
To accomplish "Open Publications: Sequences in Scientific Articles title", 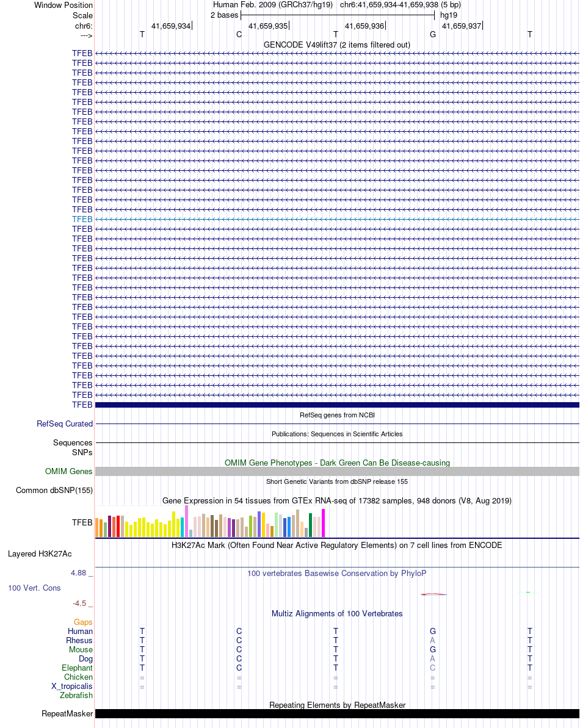I will 337,434.
